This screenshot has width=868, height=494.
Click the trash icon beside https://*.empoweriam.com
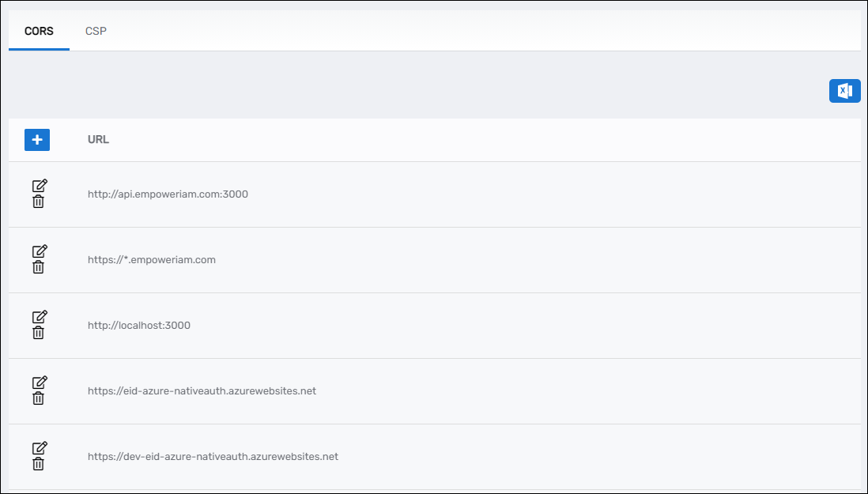(x=38, y=268)
